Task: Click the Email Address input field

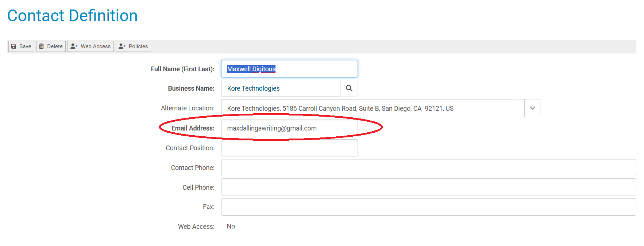Action: coord(289,128)
